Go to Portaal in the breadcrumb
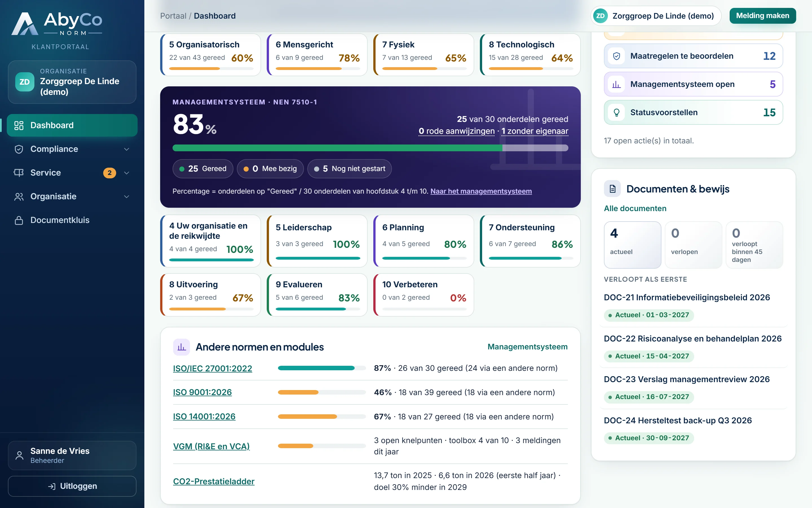This screenshot has height=508, width=812. pos(173,16)
